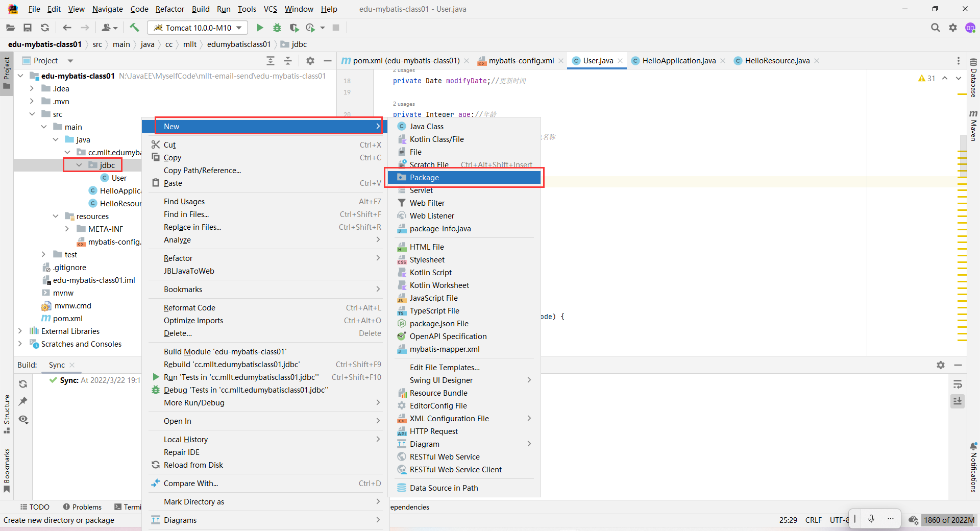This screenshot has height=531, width=980.
Task: Open the Database side tool window
Action: [x=973, y=78]
